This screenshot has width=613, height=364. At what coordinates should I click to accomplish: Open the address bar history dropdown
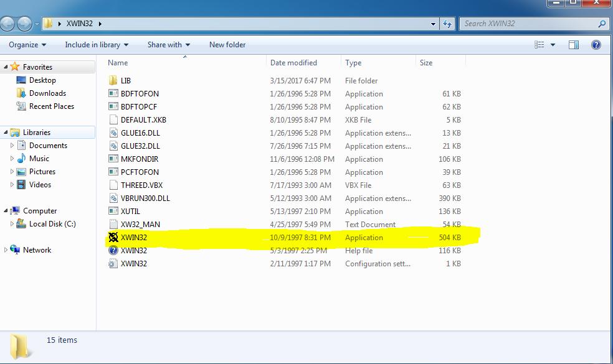click(433, 24)
